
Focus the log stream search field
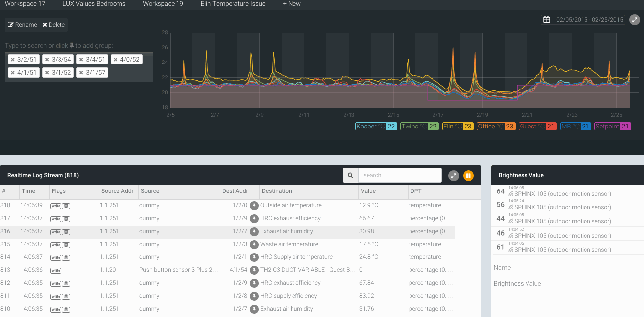point(400,175)
